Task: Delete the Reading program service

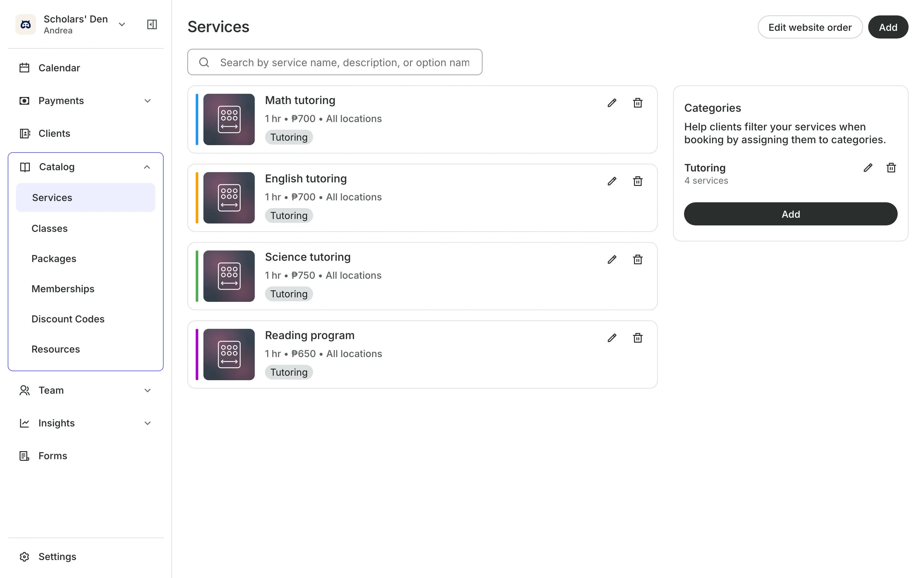Action: click(637, 338)
